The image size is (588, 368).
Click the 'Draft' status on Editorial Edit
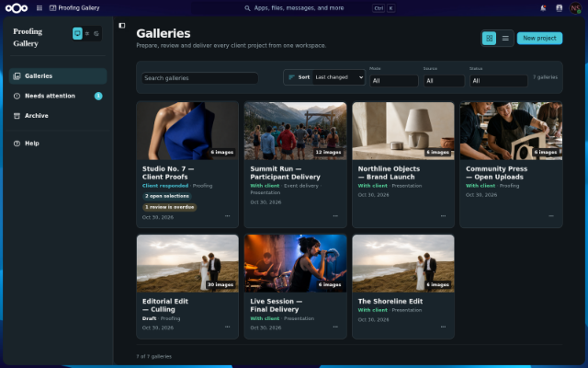pyautogui.click(x=149, y=318)
